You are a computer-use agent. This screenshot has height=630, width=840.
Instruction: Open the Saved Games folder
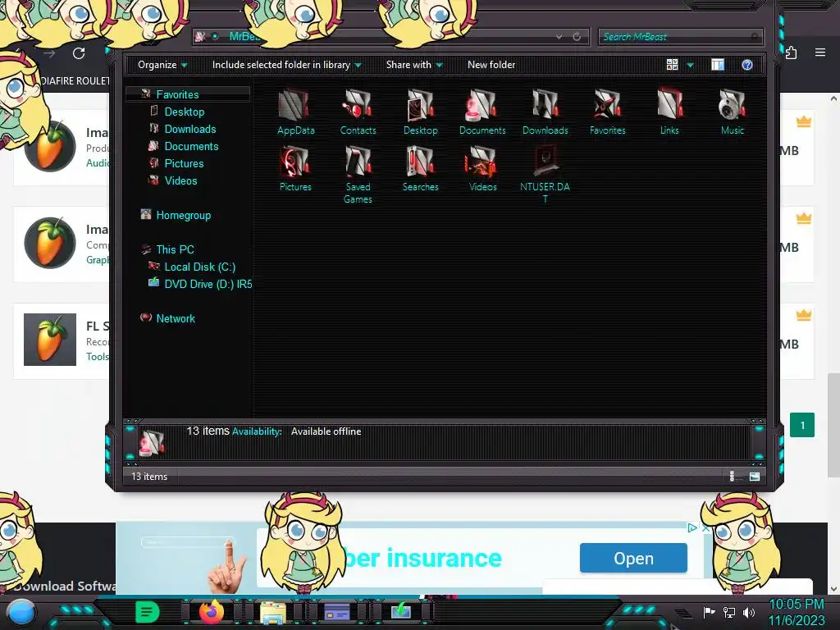coord(358,175)
